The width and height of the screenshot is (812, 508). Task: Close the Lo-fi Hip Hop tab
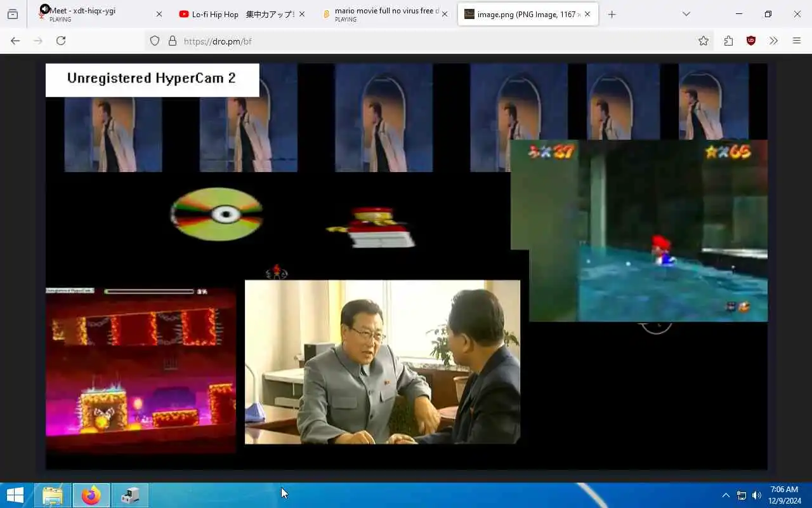301,14
